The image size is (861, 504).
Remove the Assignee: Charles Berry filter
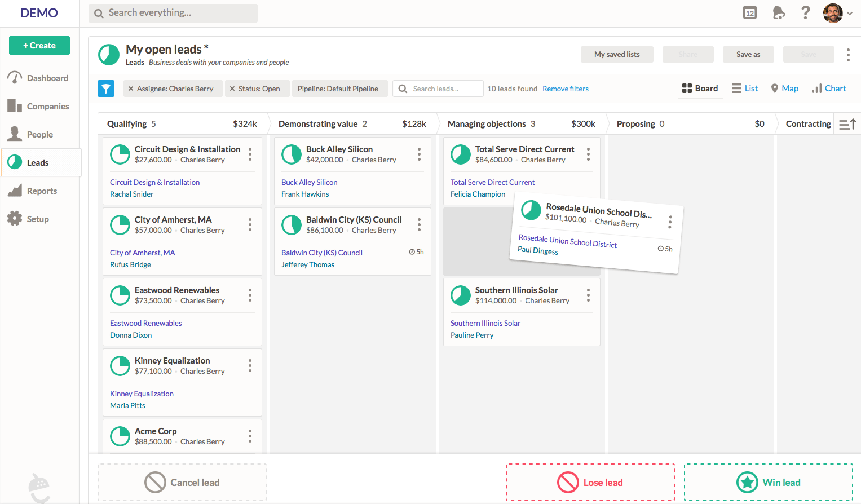coord(131,89)
